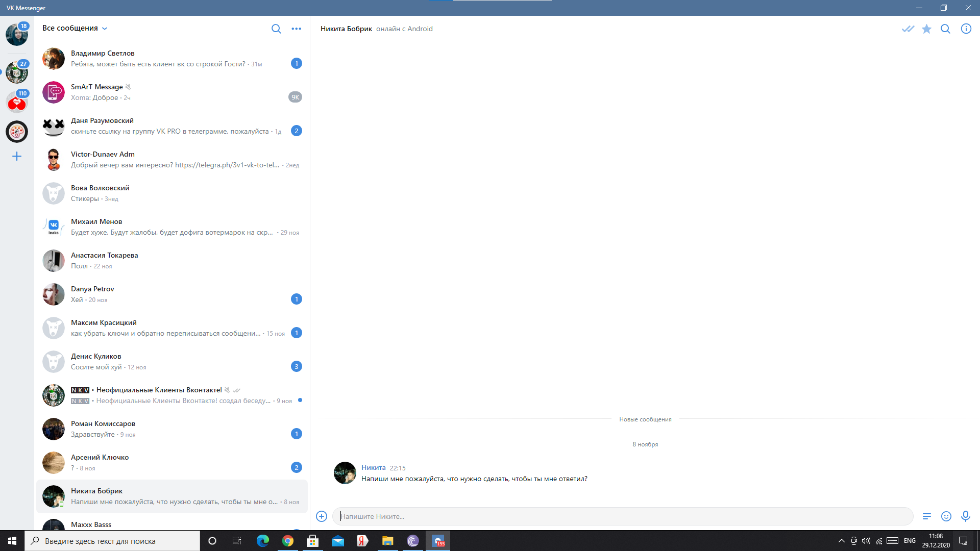Open the three-dots menu above the conversation list
This screenshot has width=980, height=551.
coord(296,29)
